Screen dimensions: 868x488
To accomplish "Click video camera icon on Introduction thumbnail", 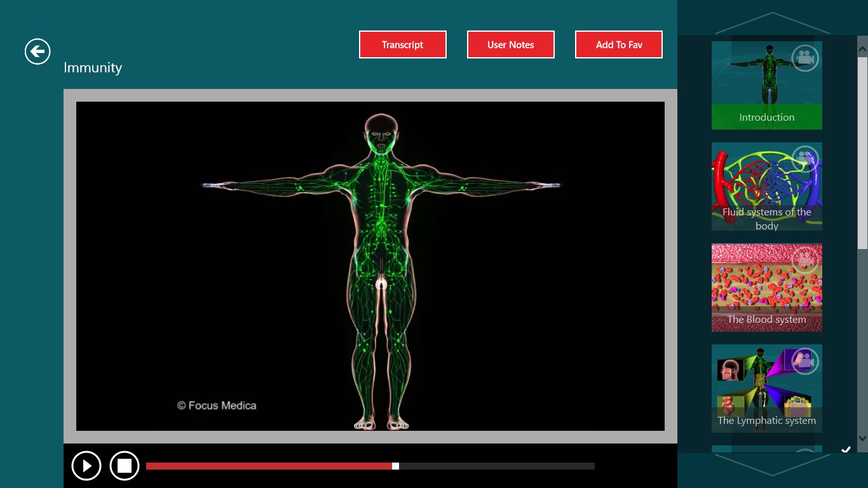I will [x=805, y=58].
